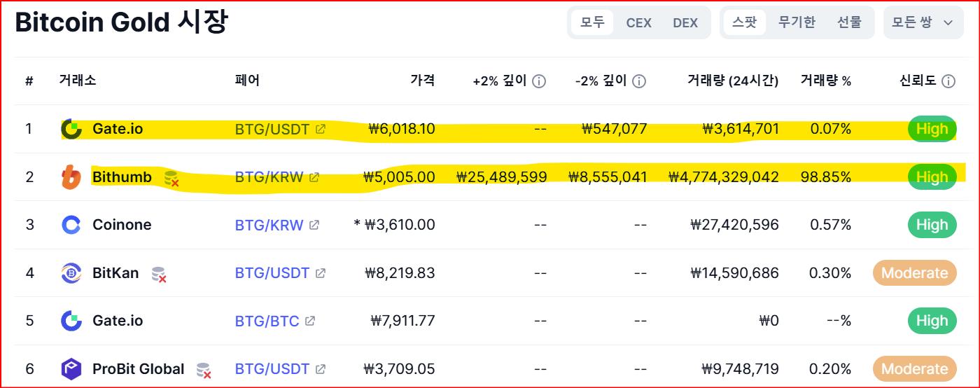Sort by 거래량 (24시간) column header

733,81
